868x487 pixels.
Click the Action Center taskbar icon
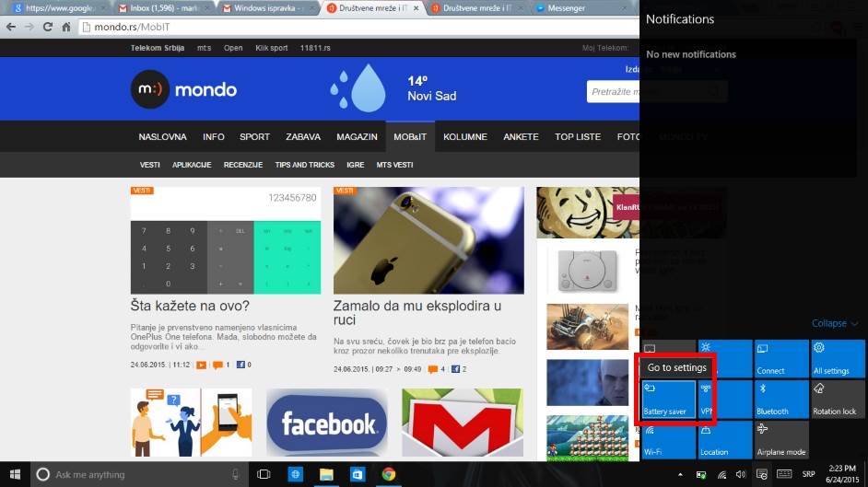(x=762, y=475)
